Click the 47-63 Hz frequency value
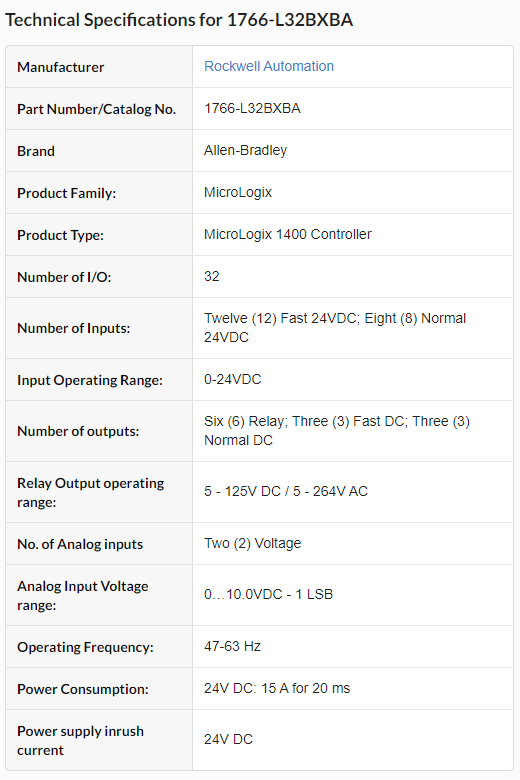 click(x=232, y=646)
